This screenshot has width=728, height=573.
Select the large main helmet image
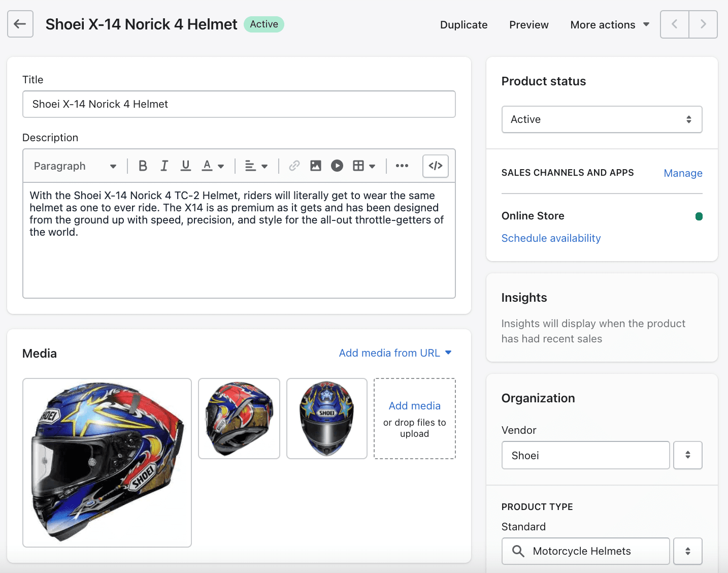click(x=107, y=463)
